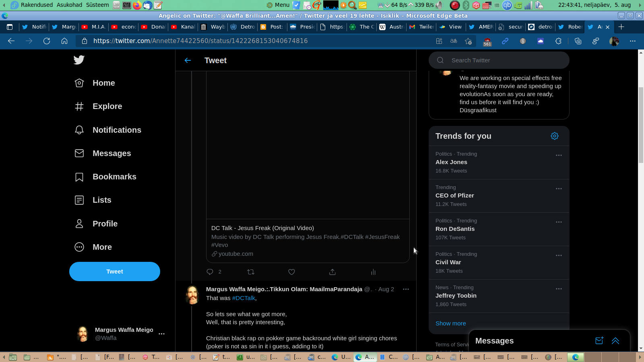Image resolution: width=644 pixels, height=362 pixels.
Task: Expand the Messages dock panel
Action: pyautogui.click(x=615, y=341)
